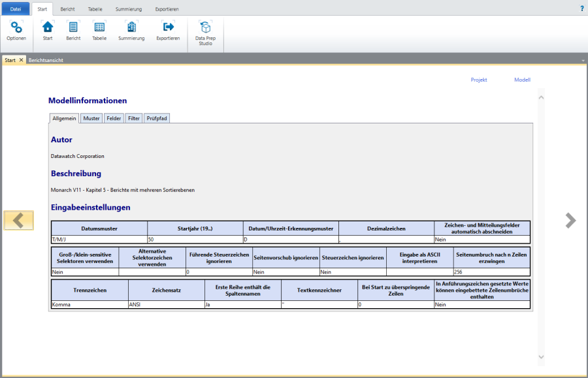Go to next page with right arrow
The image size is (588, 378).
pos(570,221)
